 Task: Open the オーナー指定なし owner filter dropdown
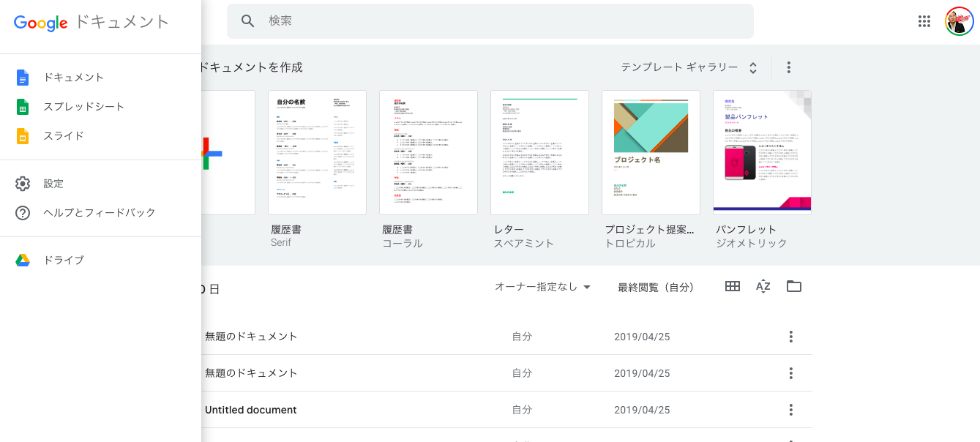tap(542, 288)
